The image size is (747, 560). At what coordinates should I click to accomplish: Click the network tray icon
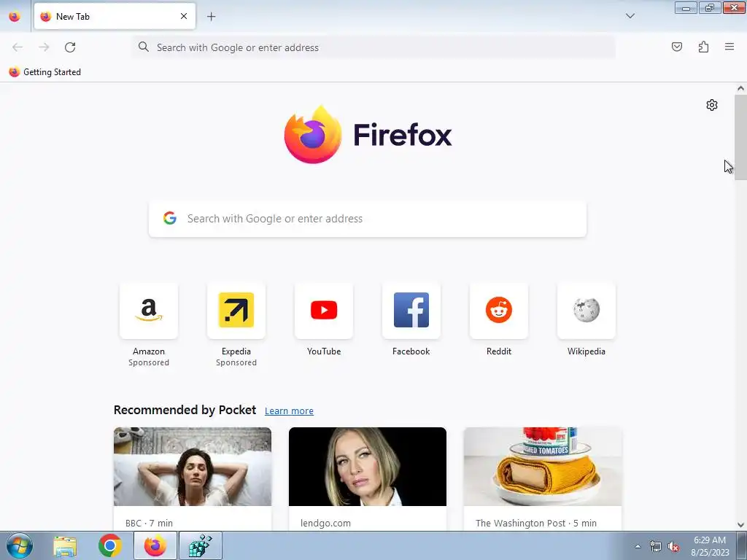click(x=656, y=547)
